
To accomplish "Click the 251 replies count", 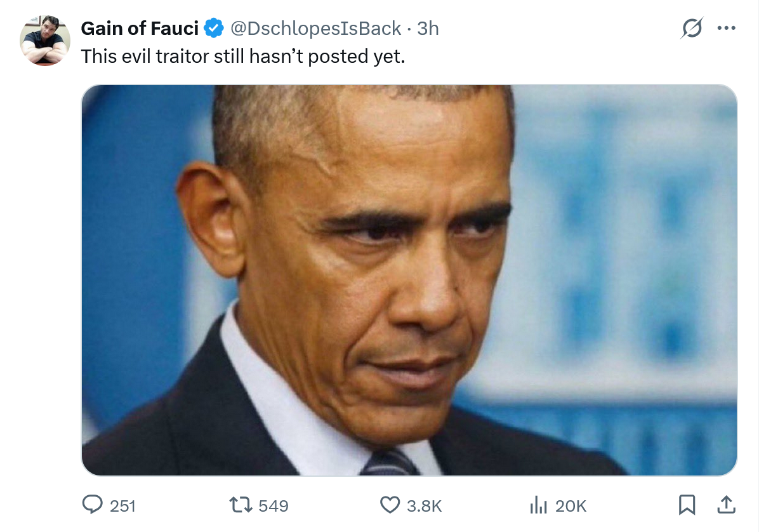I will click(x=123, y=506).
